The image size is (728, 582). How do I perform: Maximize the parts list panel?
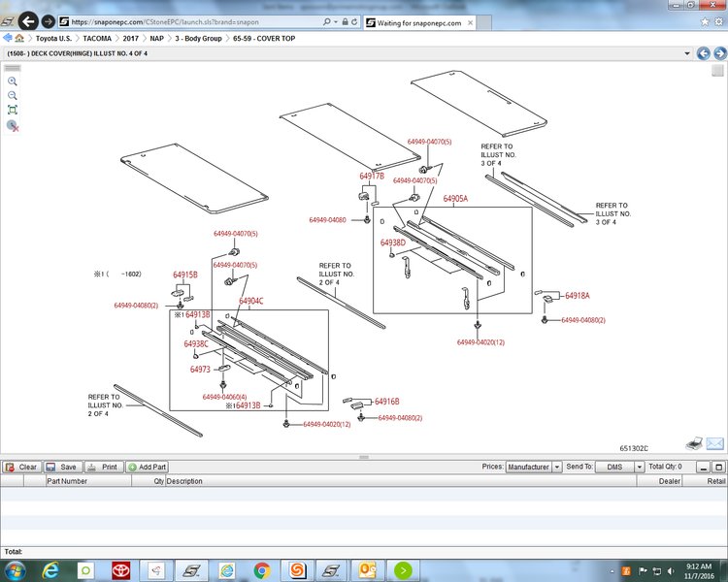(x=718, y=467)
